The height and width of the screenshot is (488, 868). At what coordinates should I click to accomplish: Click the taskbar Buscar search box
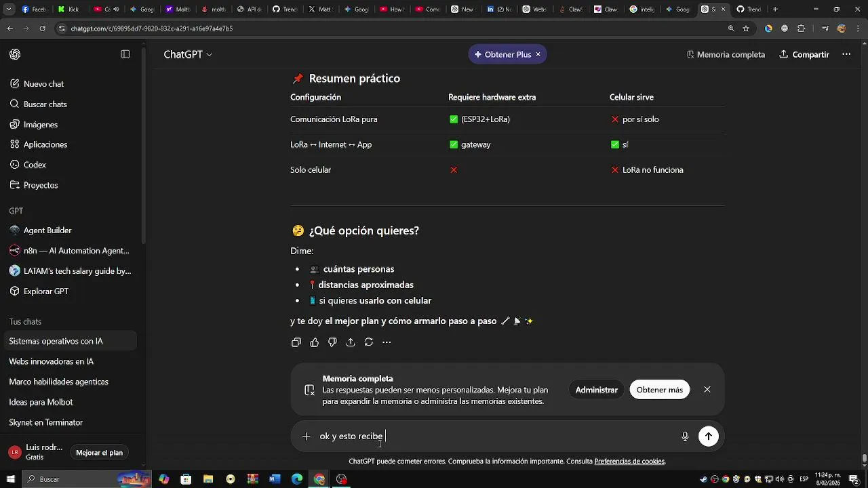pyautogui.click(x=86, y=479)
